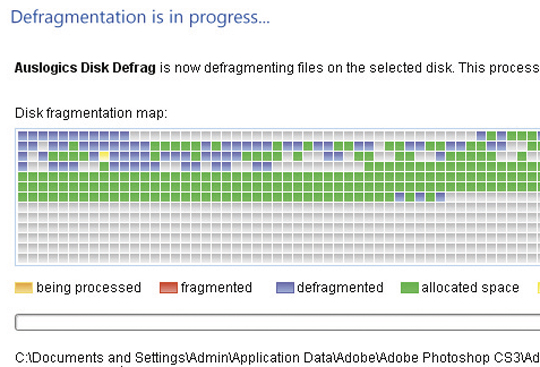Click the blue 'defragmented' legend swatch
The width and height of the screenshot is (540, 367).
(x=285, y=287)
